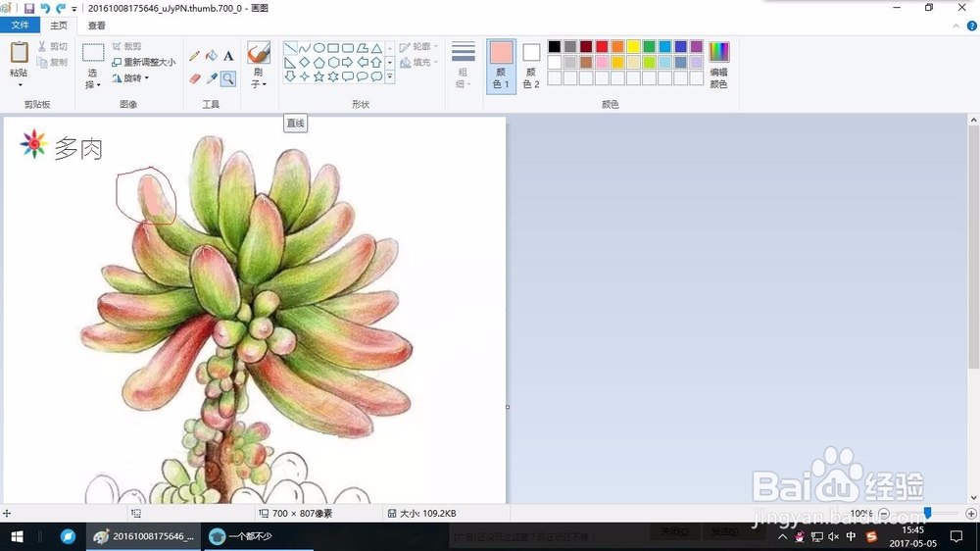Select the Color picker eyedropper tool

click(x=212, y=78)
